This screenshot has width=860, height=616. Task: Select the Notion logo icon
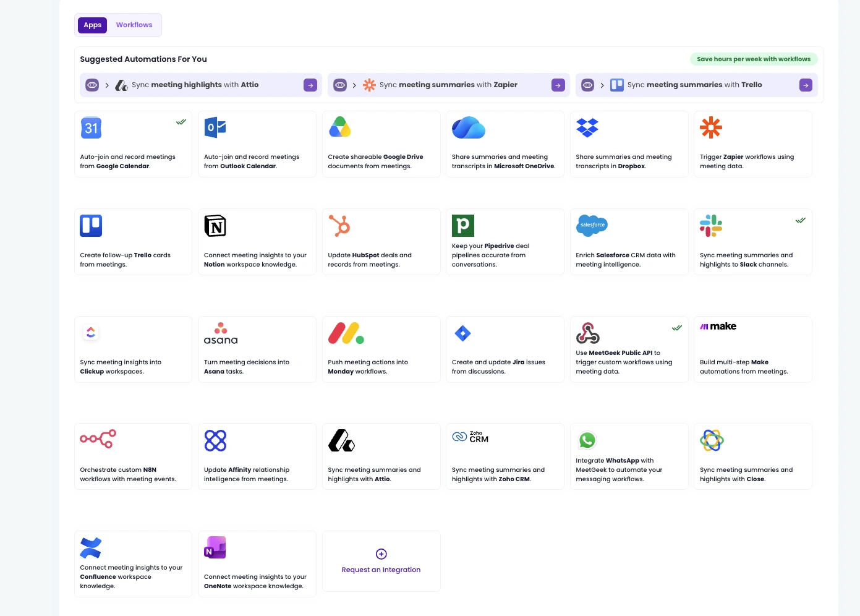tap(215, 226)
